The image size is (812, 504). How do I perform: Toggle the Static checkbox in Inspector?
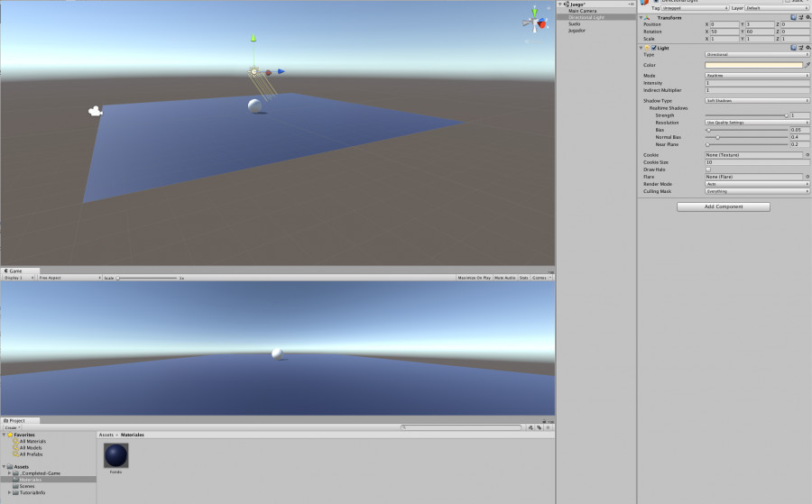788,1
